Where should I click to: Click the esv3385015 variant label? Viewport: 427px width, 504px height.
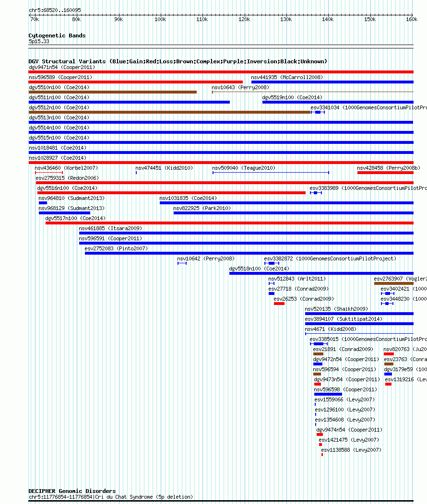coord(368,339)
